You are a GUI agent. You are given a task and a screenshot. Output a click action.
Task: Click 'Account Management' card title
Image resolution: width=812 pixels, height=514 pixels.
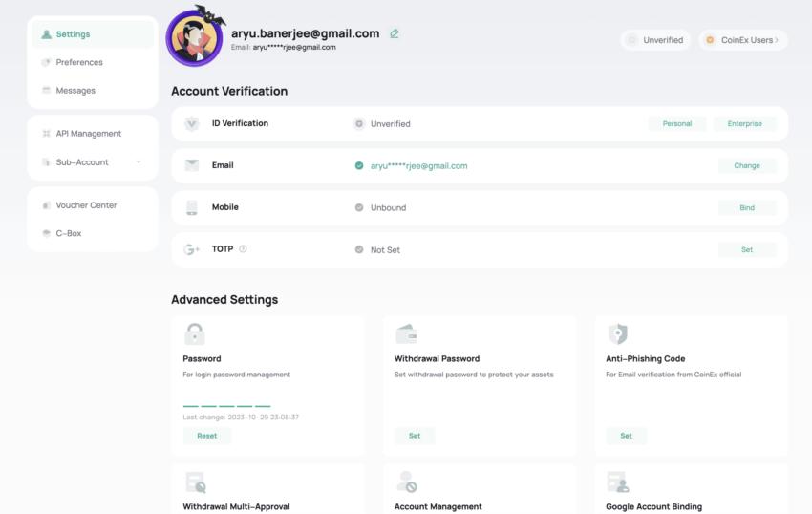pyautogui.click(x=438, y=506)
